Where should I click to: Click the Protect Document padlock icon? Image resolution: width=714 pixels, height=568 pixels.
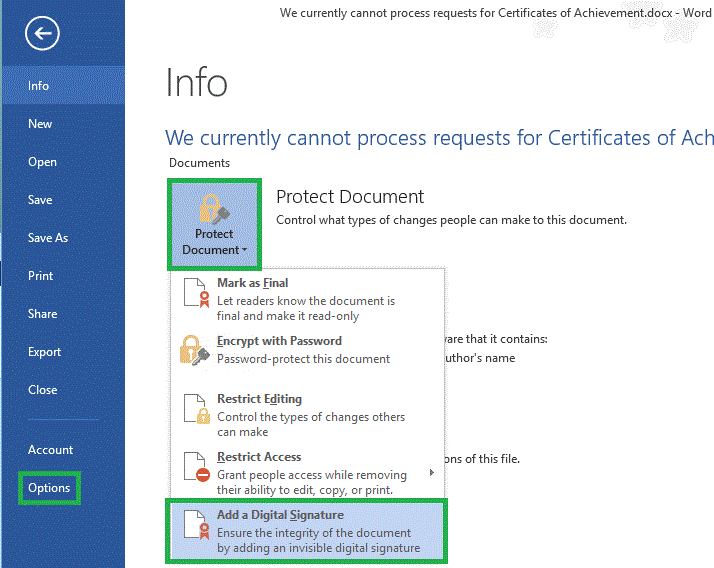[214, 208]
